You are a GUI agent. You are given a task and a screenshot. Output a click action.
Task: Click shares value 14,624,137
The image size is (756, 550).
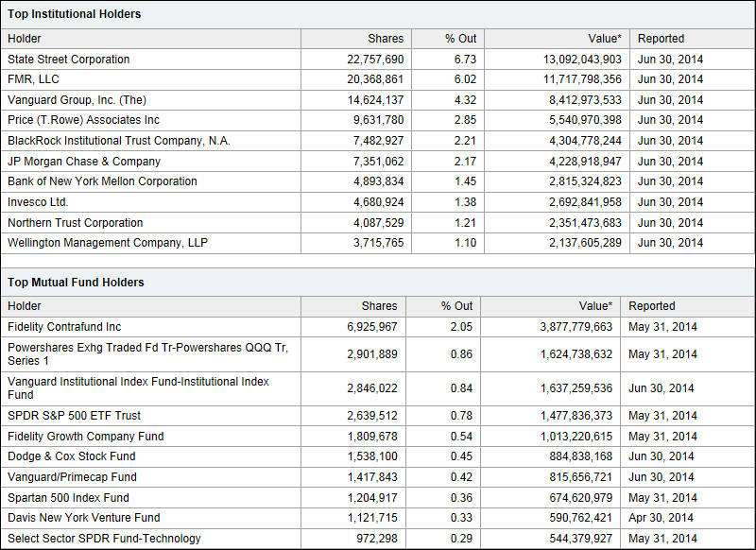tap(375, 100)
